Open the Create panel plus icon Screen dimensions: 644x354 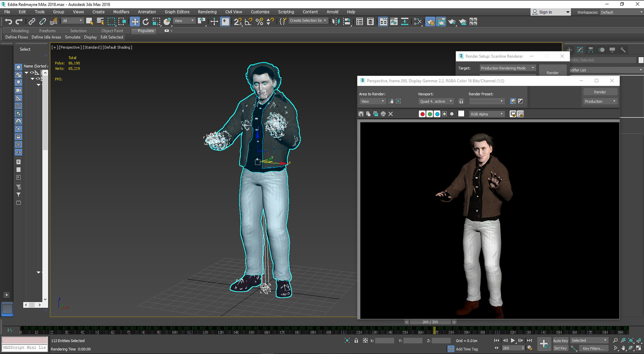pyautogui.click(x=569, y=50)
